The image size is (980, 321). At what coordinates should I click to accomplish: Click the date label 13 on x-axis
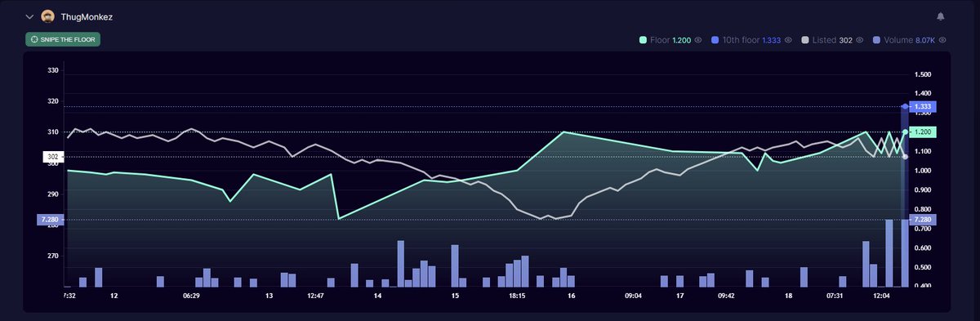click(269, 296)
